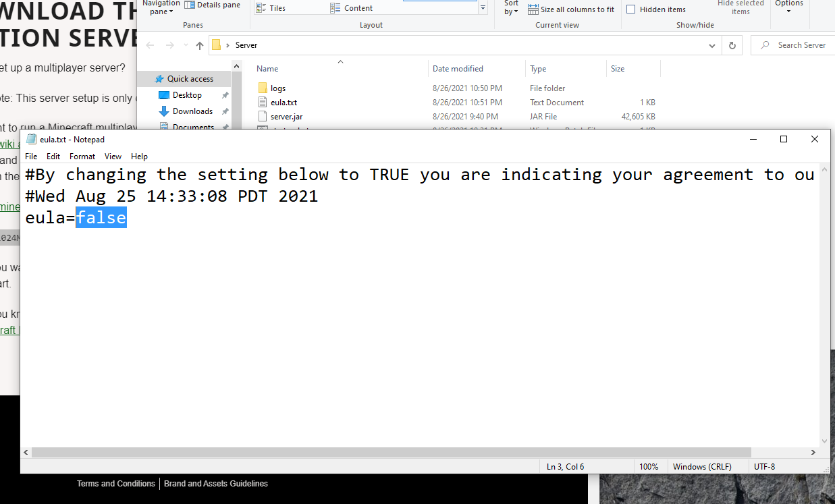Screen dimensions: 835x504
Task: Open the Options dropdown in Explorer ribbon
Action: point(788,7)
